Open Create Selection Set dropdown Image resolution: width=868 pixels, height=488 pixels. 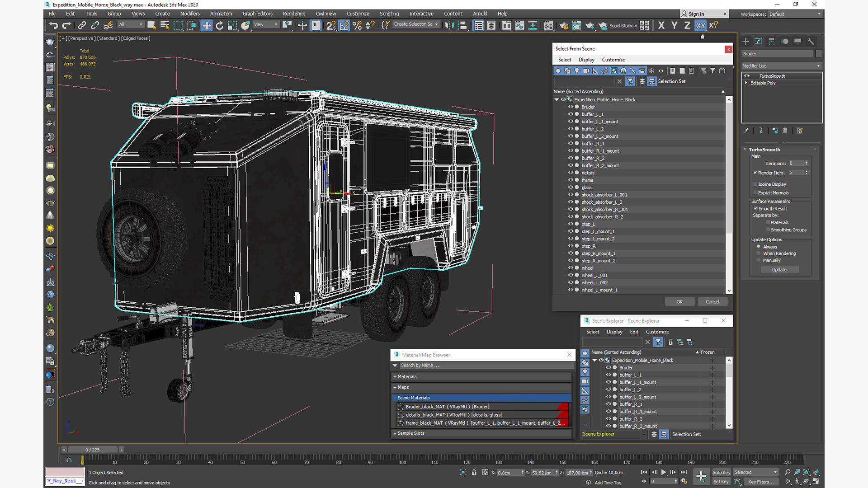pos(416,24)
